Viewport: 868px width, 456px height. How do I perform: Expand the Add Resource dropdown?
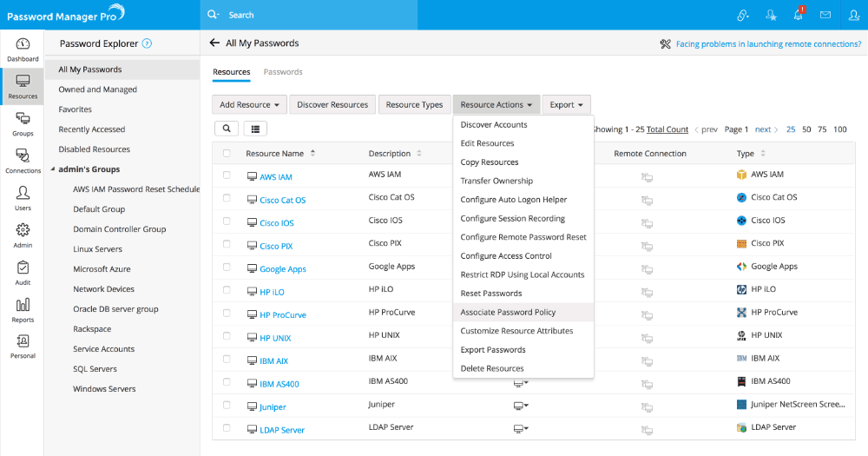[249, 105]
